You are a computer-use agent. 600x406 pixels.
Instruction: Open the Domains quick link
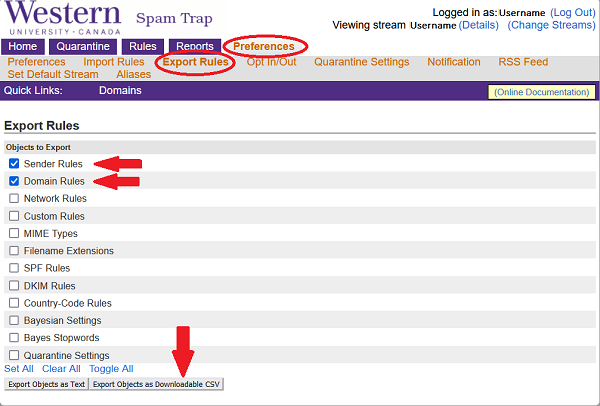120,91
